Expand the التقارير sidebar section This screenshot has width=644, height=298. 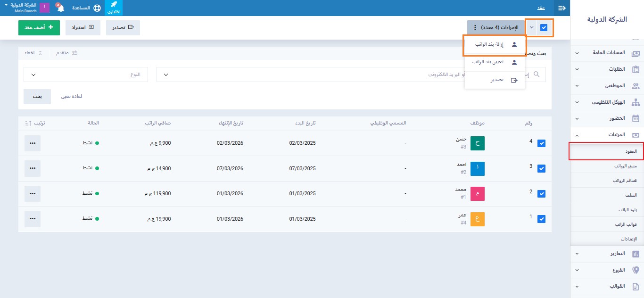coord(577,254)
